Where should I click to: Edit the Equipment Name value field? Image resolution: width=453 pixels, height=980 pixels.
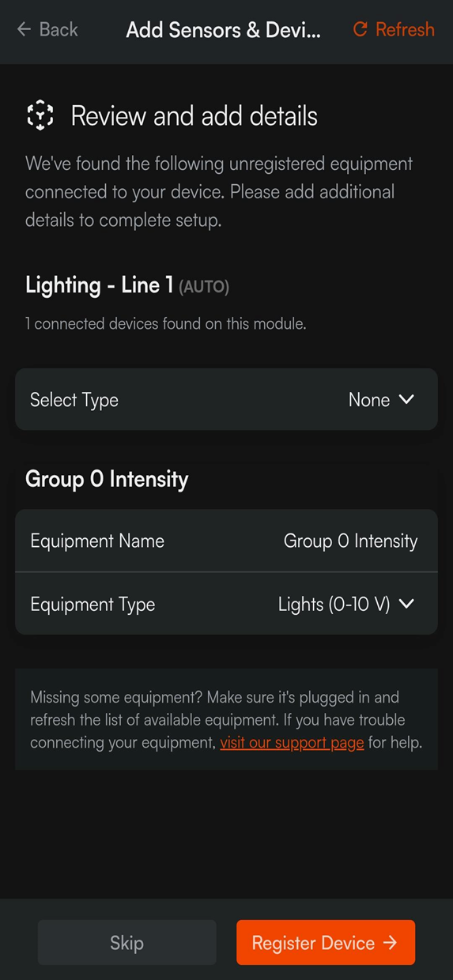pyautogui.click(x=350, y=541)
